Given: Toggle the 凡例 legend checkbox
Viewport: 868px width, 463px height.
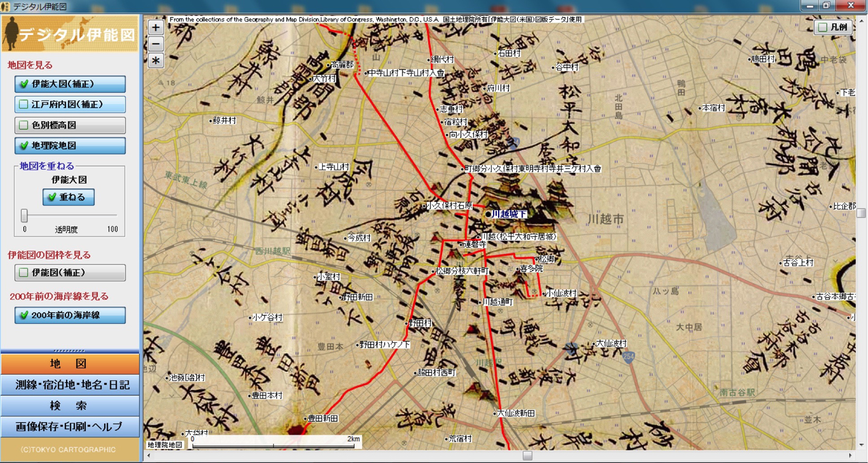Looking at the screenshot, I should point(823,28).
